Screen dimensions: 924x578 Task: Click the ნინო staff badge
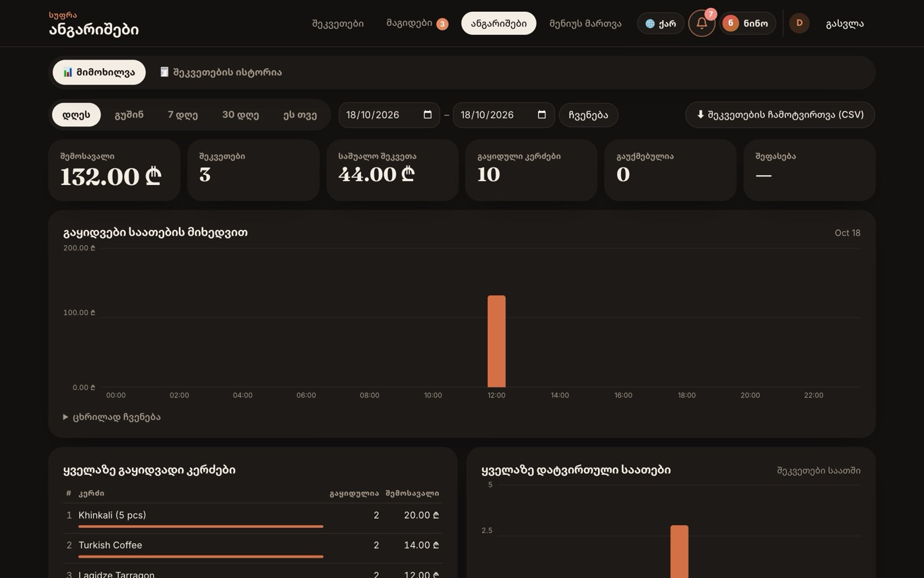(748, 23)
